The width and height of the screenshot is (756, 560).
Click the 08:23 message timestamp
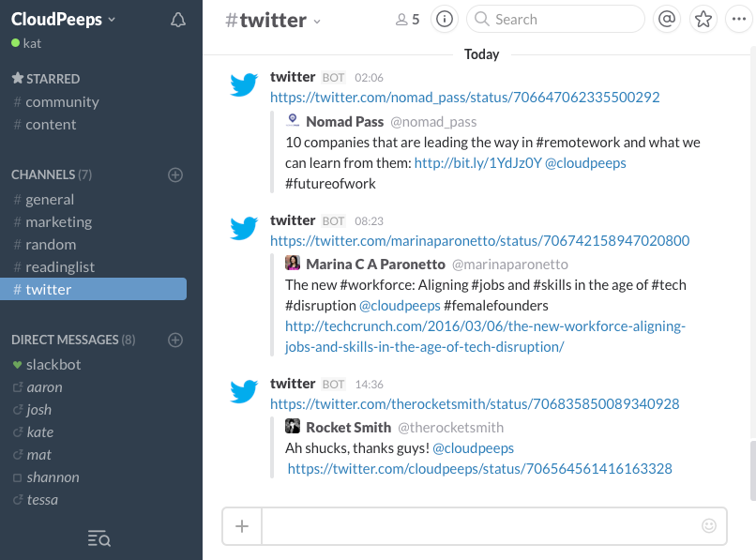point(369,221)
